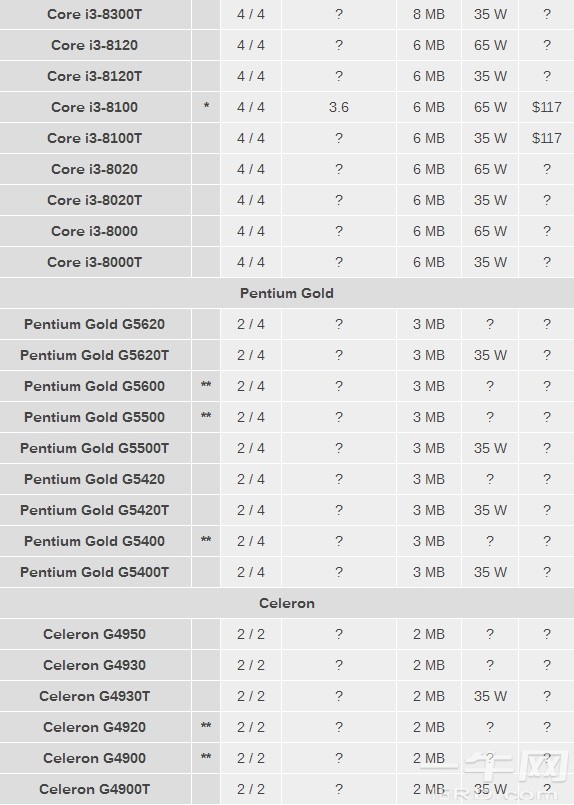Click the 35 W value for Pentium Gold G5400T
This screenshot has height=805, width=574.
(490, 572)
